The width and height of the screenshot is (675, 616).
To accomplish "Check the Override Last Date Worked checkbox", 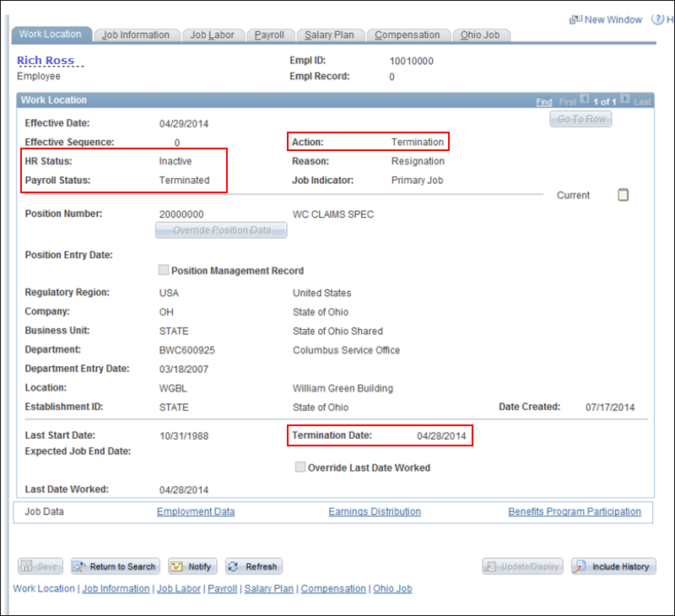I will [300, 467].
